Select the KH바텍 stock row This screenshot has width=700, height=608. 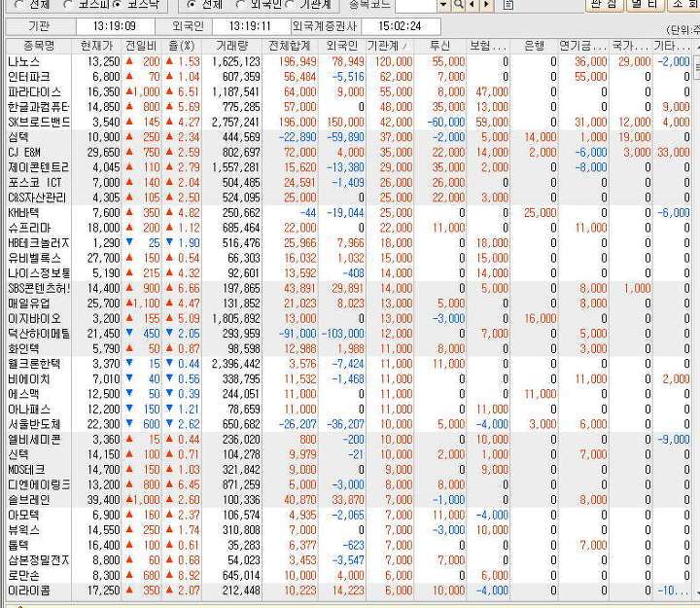(x=350, y=213)
